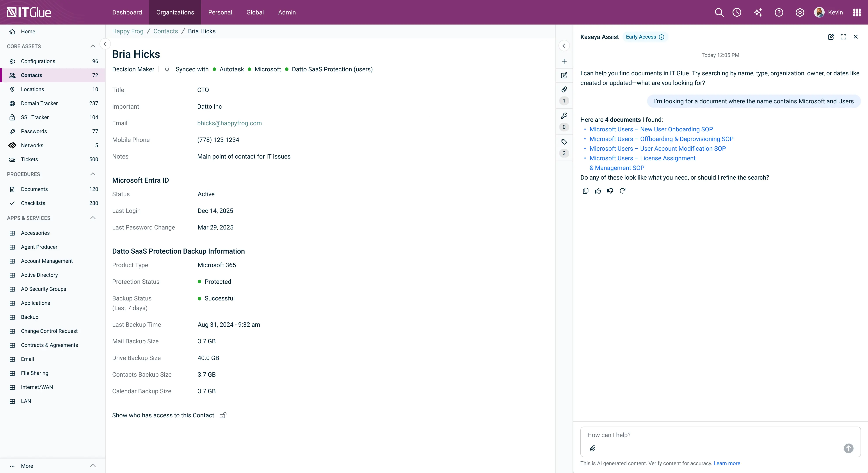Switch to the Global tab
This screenshot has height=473, width=868.
(x=255, y=12)
